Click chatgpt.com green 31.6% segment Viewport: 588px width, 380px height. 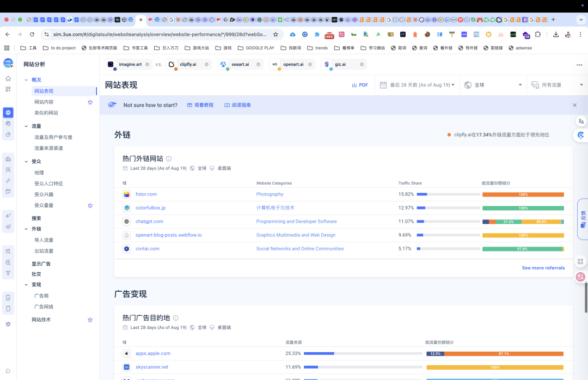509,222
